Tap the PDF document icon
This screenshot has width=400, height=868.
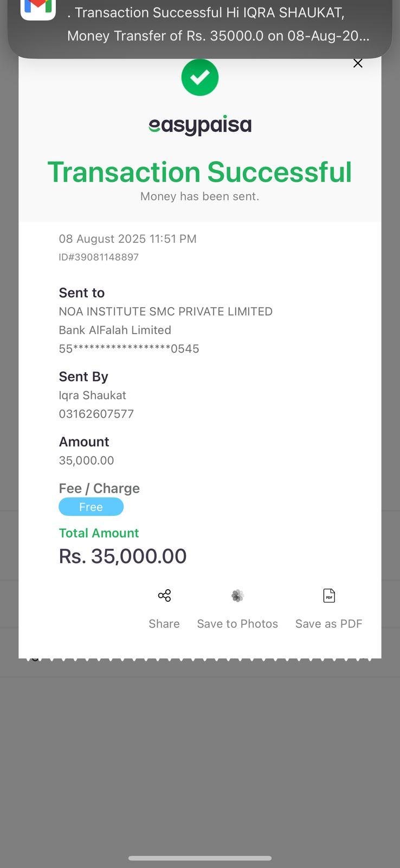click(329, 596)
